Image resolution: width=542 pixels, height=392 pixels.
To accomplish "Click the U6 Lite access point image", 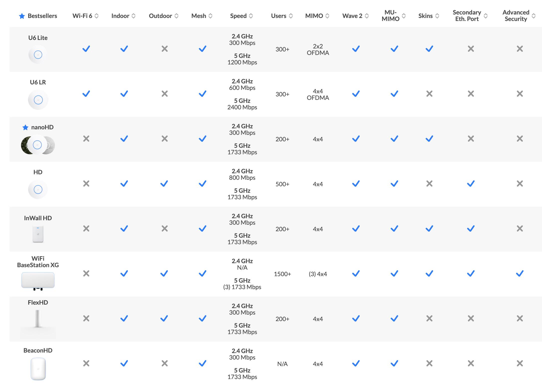I will point(38,54).
